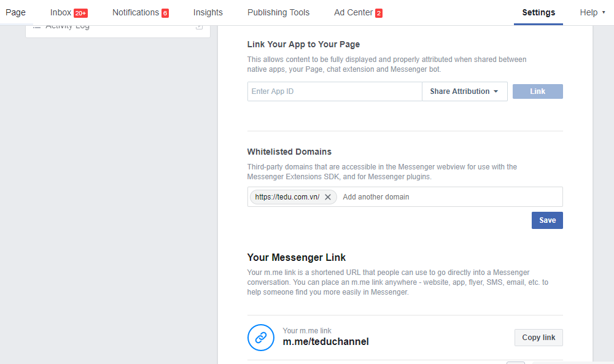Screen dimensions: 614x364
Task: Click the Notifications count badge 6
Action: 165,13
